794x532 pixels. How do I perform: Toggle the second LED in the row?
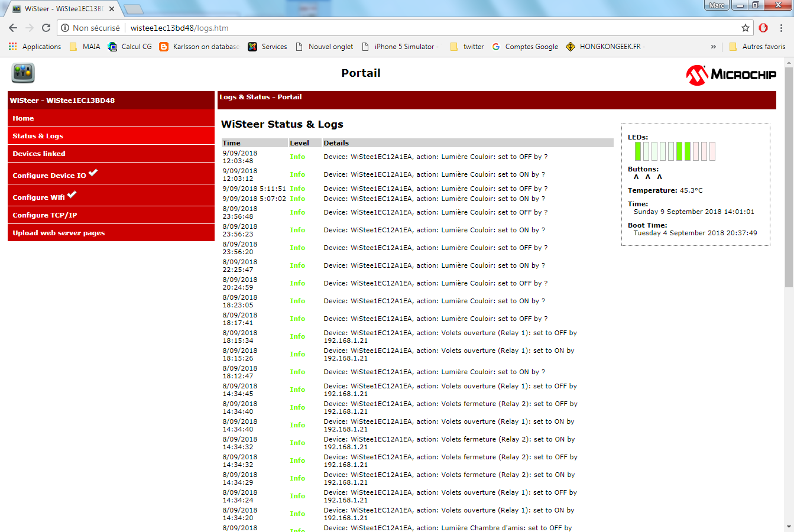[x=646, y=151]
